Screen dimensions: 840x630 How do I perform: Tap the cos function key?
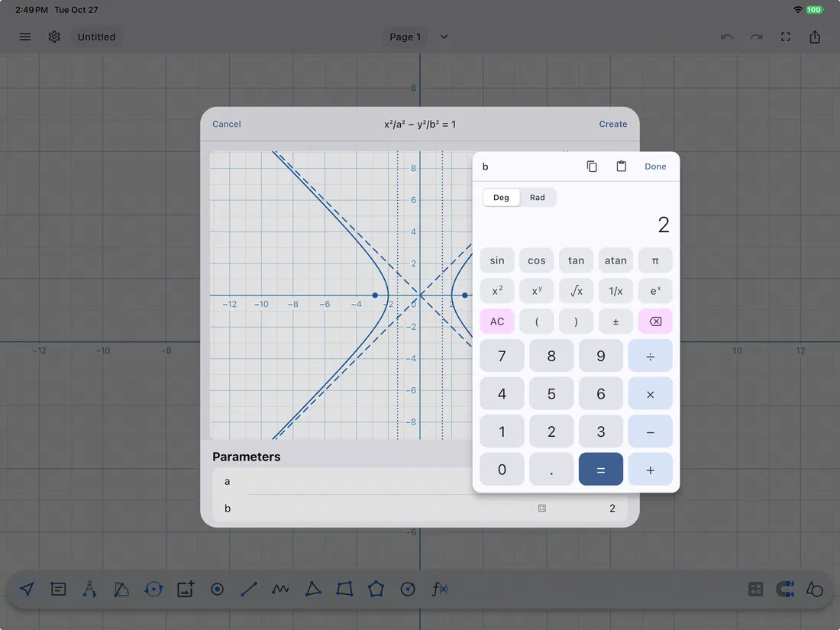tap(536, 260)
